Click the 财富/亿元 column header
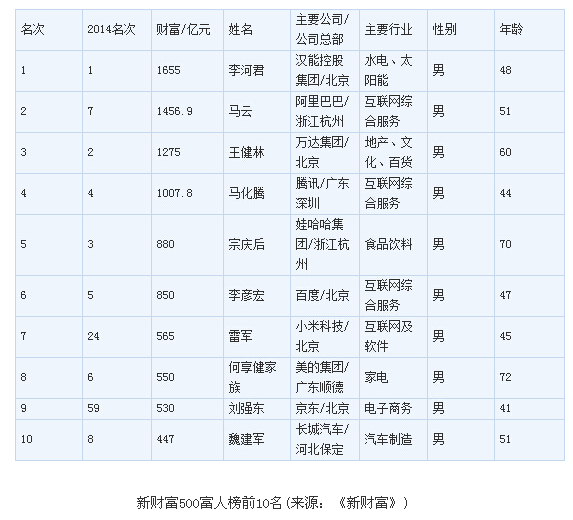573x520 pixels. pyautogui.click(x=187, y=30)
